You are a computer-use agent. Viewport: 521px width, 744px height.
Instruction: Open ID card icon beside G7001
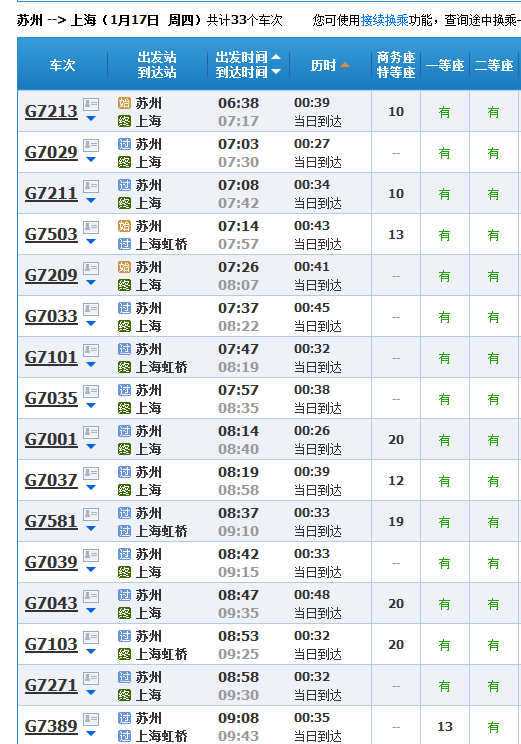(91, 432)
